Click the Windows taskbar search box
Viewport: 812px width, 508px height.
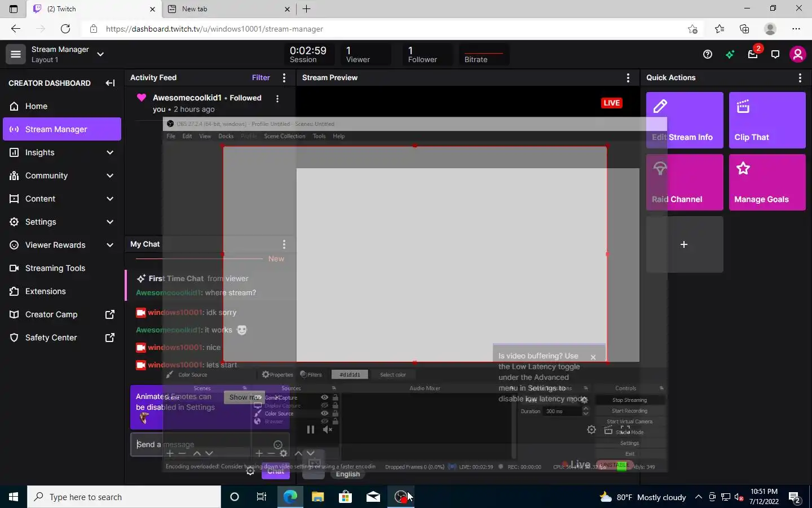124,497
